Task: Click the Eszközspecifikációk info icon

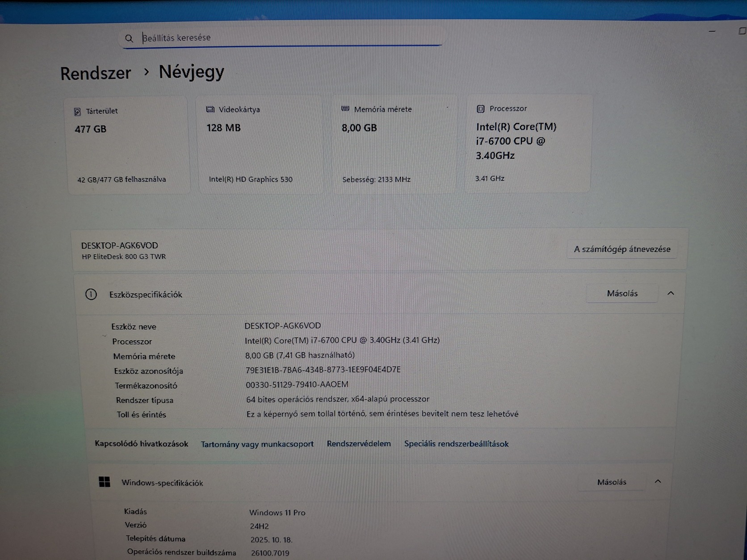Action: click(91, 294)
